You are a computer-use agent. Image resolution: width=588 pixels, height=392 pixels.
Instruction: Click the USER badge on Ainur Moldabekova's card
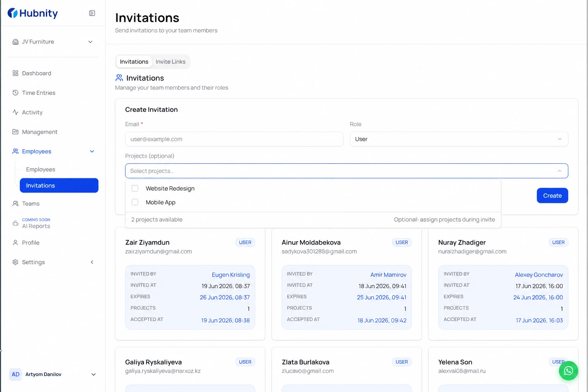coord(402,242)
